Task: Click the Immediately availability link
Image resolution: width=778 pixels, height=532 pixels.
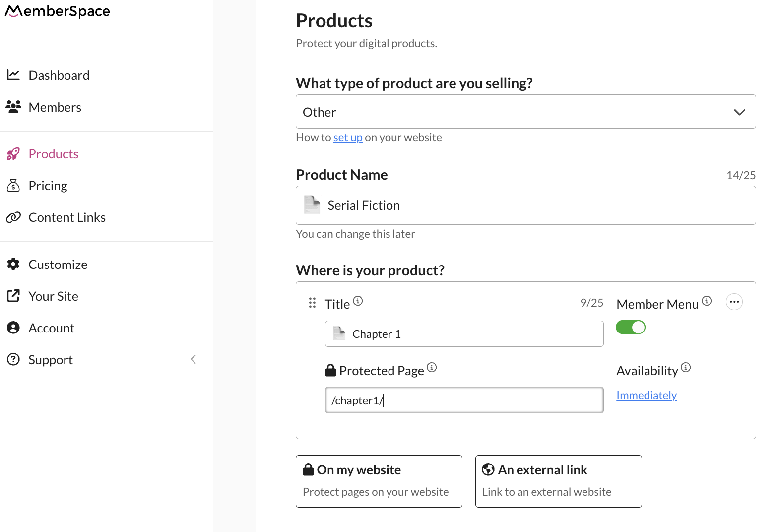Action: (x=646, y=395)
